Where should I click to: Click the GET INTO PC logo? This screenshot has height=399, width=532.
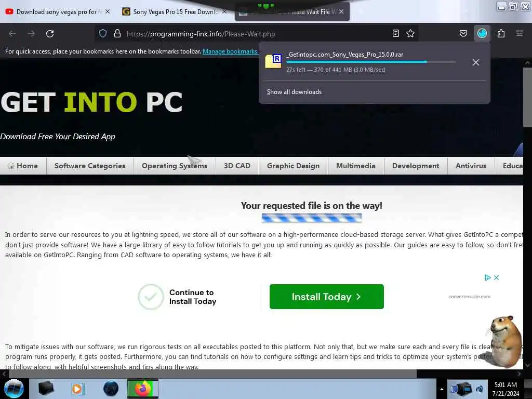coord(91,102)
